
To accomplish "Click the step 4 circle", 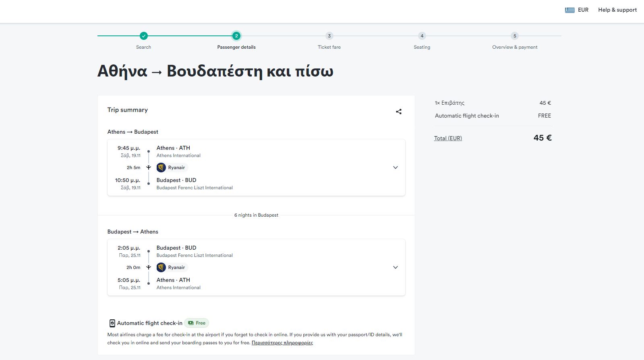I will (422, 36).
